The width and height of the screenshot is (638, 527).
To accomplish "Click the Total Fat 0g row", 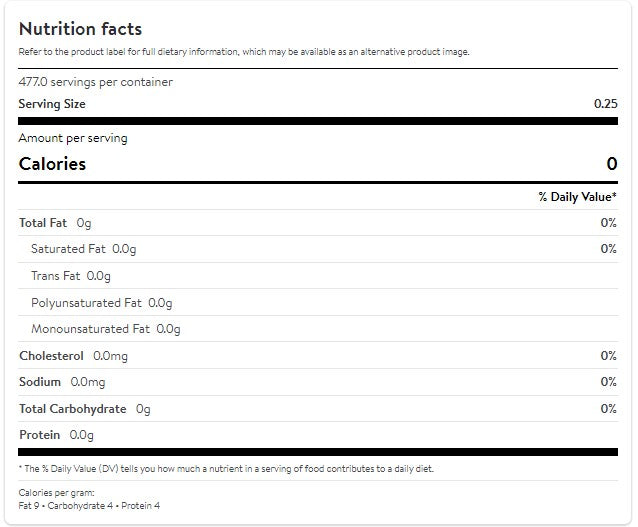I will tap(318, 223).
